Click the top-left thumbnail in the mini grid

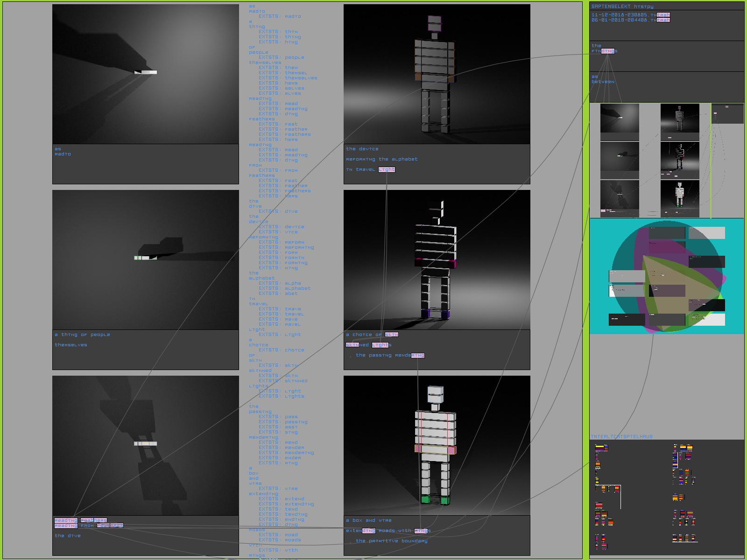(619, 118)
